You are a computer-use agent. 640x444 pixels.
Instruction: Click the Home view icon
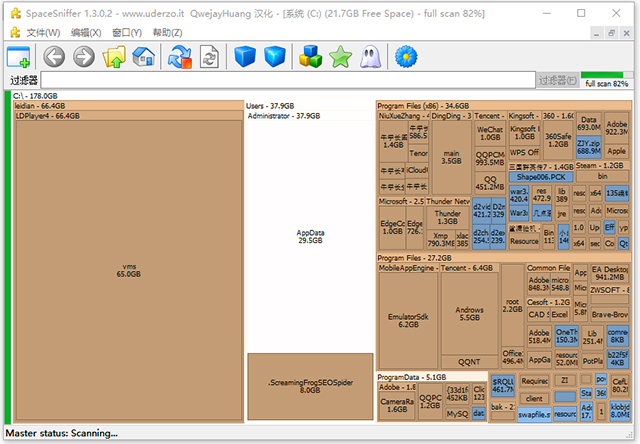tap(144, 58)
